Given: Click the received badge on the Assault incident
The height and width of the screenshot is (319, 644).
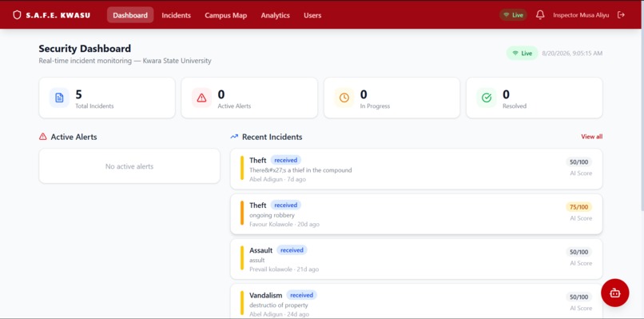Looking at the screenshot, I should (x=292, y=250).
